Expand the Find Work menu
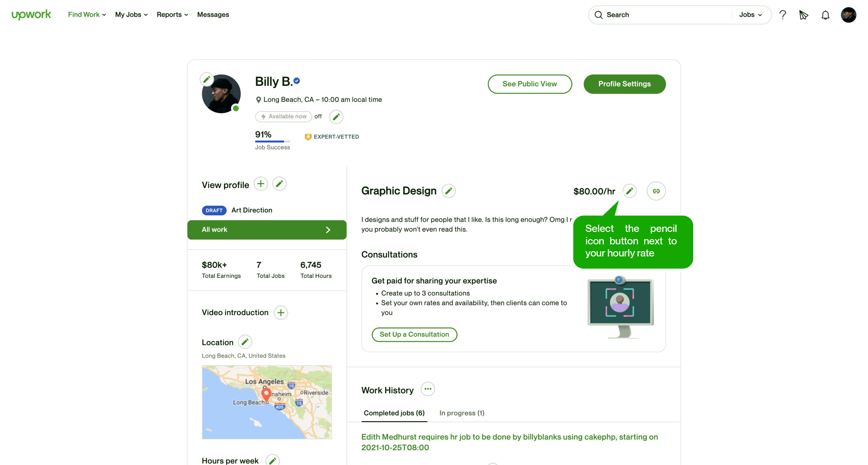This screenshot has height=465, width=868. [87, 14]
